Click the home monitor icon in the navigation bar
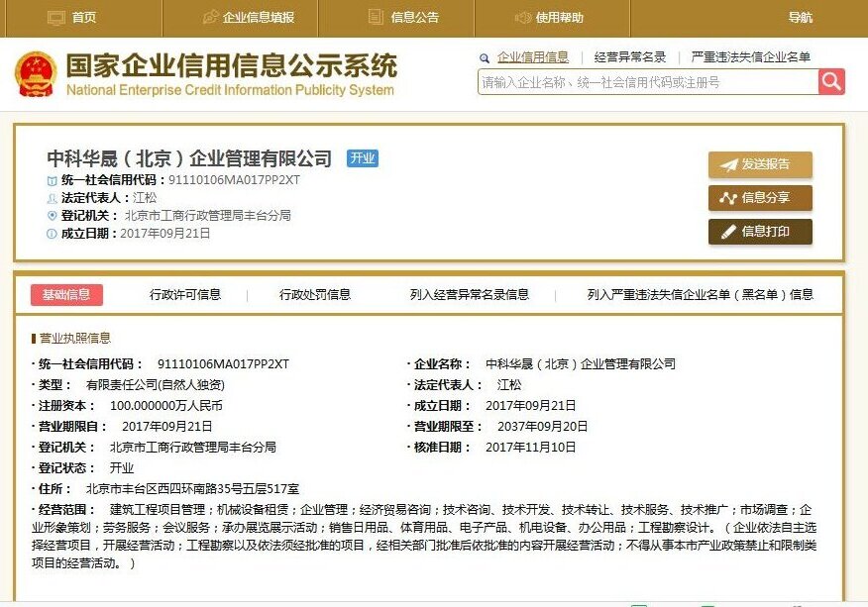 [x=56, y=18]
